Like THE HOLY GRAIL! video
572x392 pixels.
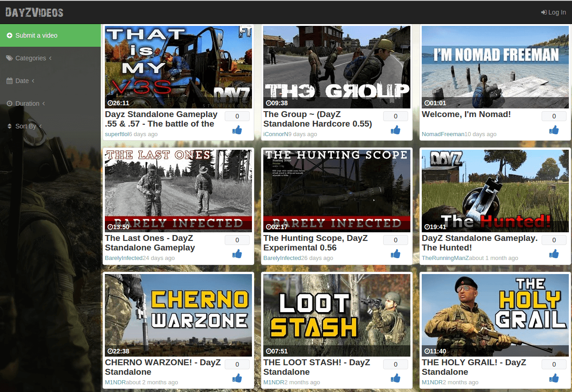[x=554, y=378]
